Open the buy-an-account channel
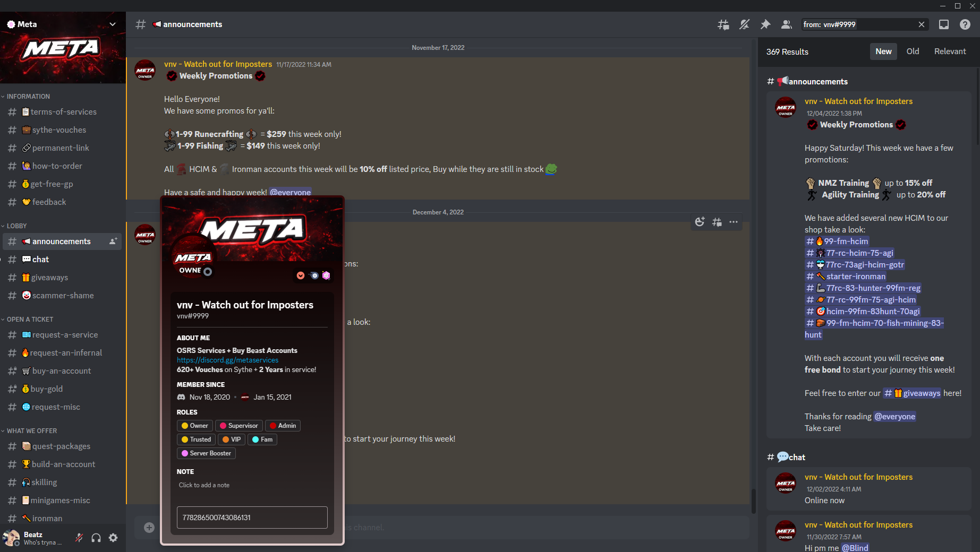Screen dimensions: 980x552 point(63,371)
